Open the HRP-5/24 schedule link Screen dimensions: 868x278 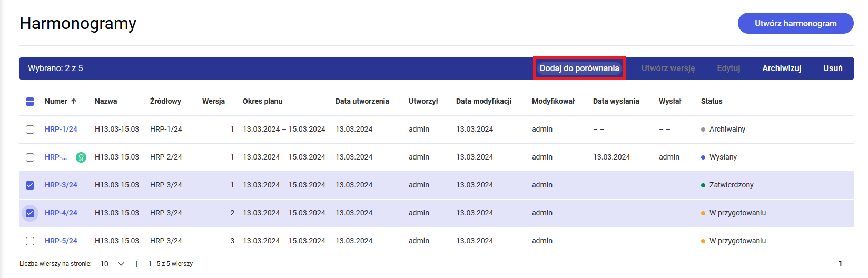coord(61,241)
